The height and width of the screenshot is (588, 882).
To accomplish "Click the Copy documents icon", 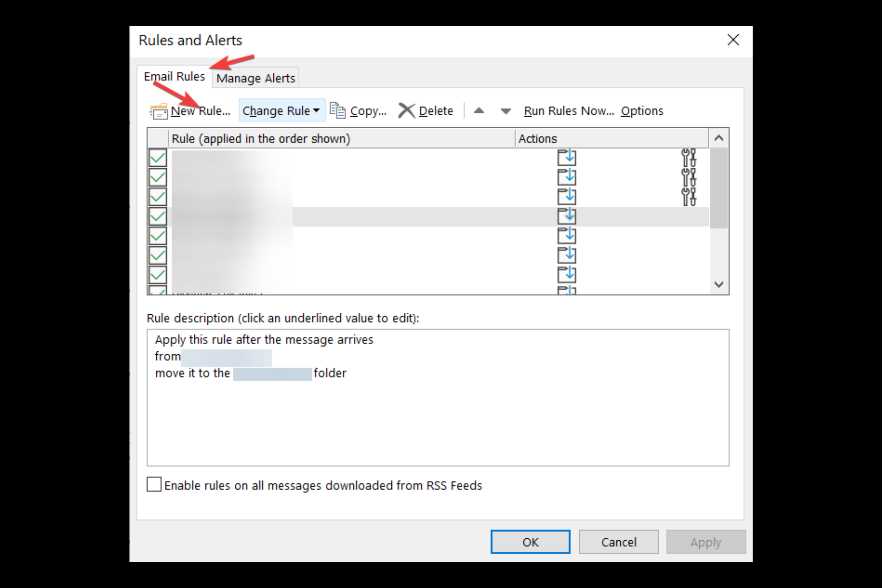I will click(338, 111).
